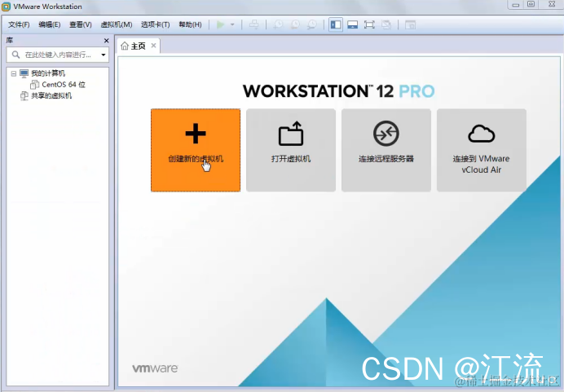Image resolution: width=564 pixels, height=392 pixels.
Task: Click the revert snapshot toolbar icon
Action: point(295,24)
